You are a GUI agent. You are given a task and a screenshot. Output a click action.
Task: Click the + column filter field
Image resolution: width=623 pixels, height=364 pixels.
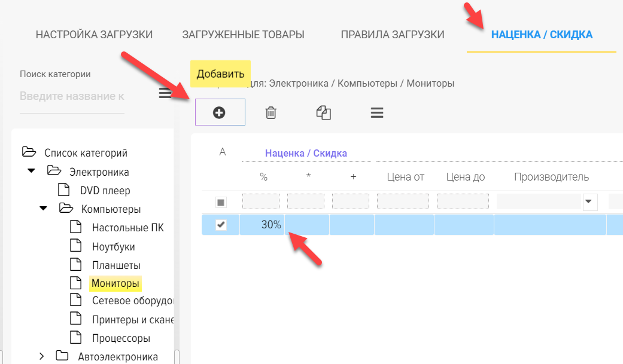pyautogui.click(x=351, y=201)
